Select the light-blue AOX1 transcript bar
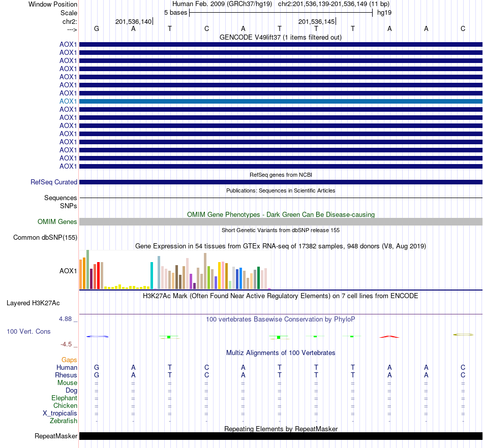Image resolution: width=483 pixels, height=448 pixels. tap(281, 101)
